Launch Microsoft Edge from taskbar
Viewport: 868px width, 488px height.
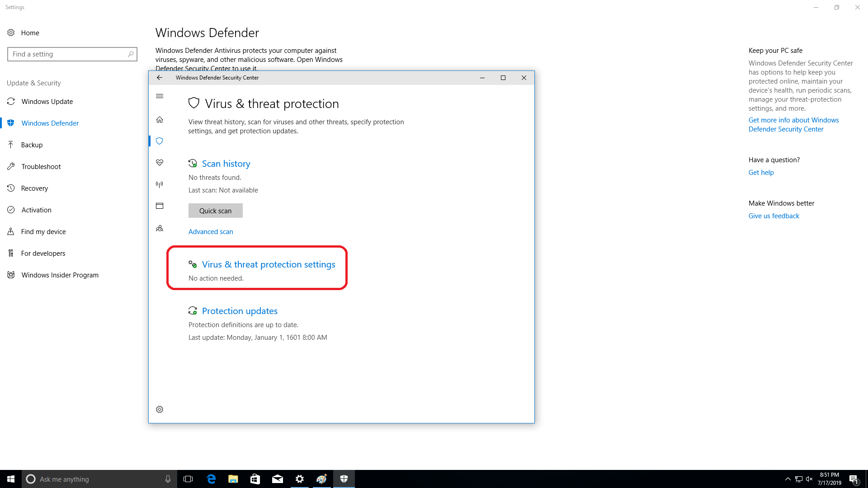point(211,479)
